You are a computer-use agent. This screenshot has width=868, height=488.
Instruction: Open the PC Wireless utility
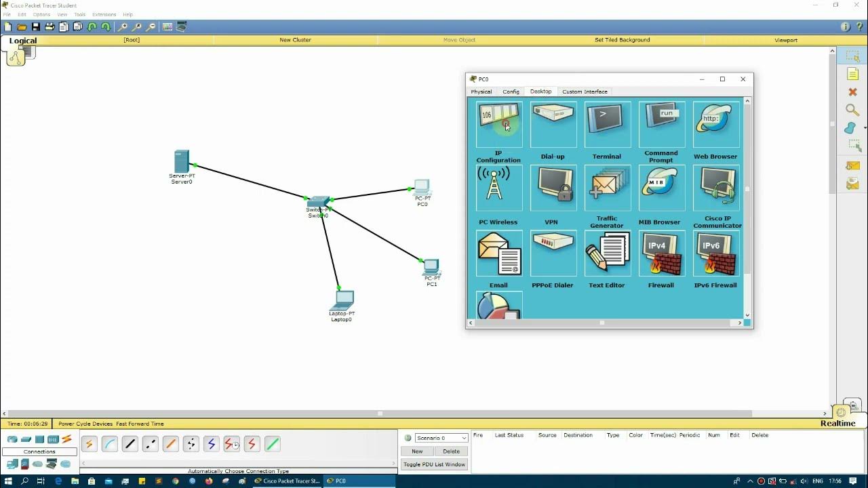[x=499, y=188]
